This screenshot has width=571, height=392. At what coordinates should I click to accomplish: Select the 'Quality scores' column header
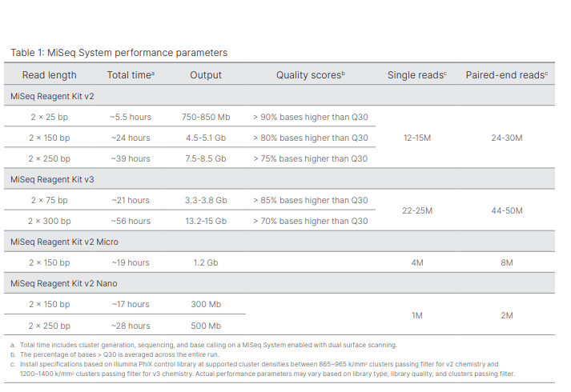tap(310, 75)
